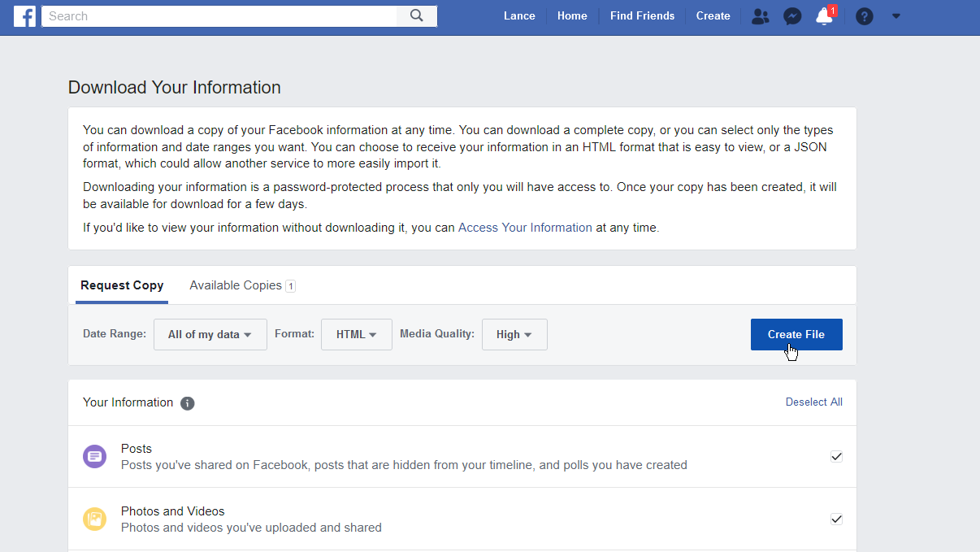Screen dimensions: 980x552
Task: Click the search magnifier icon
Action: pyautogui.click(x=417, y=16)
